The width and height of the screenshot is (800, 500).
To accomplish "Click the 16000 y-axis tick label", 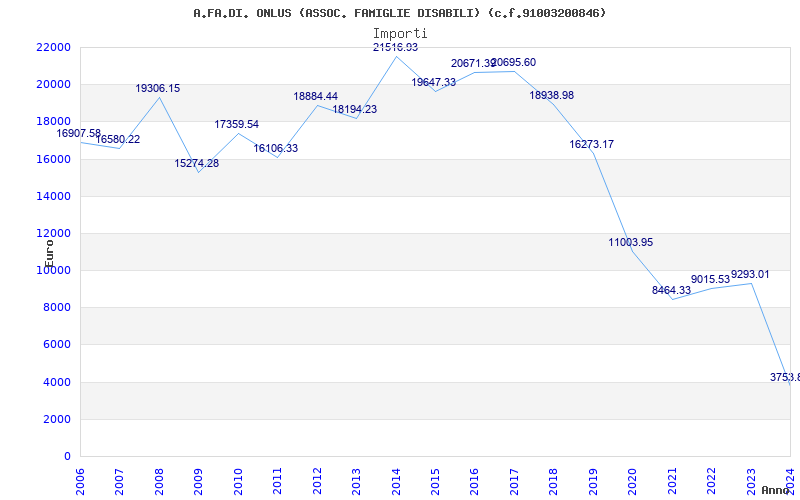I will click(x=53, y=159).
